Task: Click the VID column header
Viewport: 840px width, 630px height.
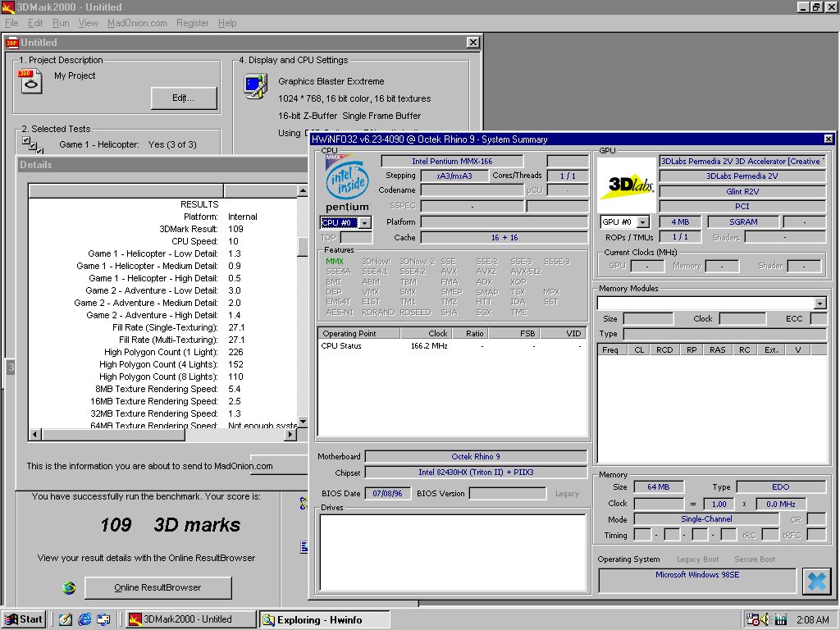Action: 564,333
